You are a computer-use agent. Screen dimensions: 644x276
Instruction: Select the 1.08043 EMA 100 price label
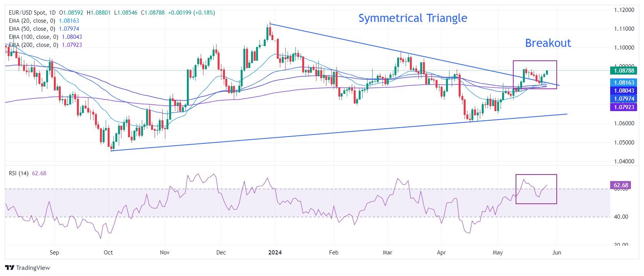click(x=623, y=91)
